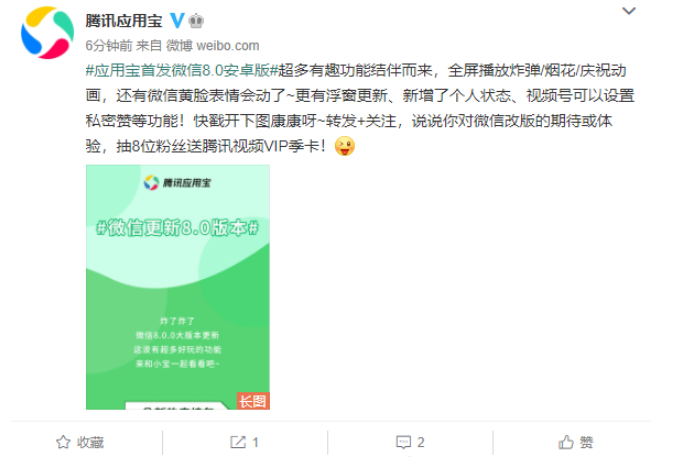Click the repost share icon
The height and width of the screenshot is (469, 673).
[238, 442]
